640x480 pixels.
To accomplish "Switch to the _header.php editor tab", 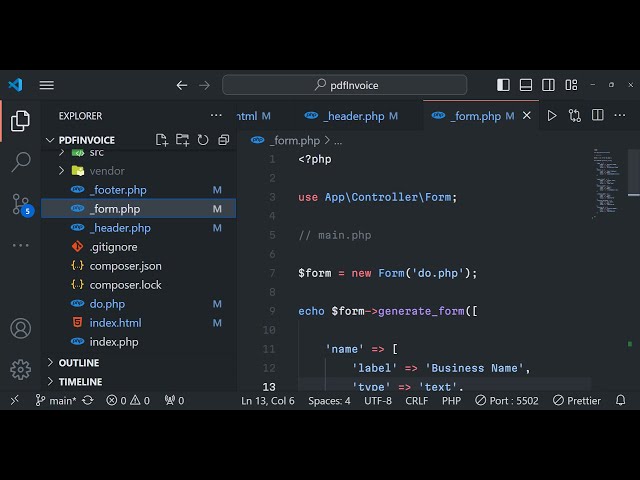I will point(353,116).
